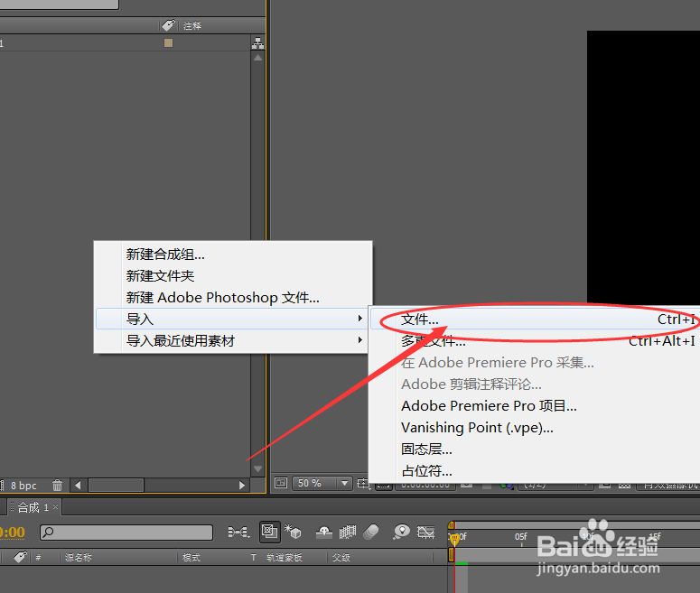Click the brainstorm lightbulb icon
The height and width of the screenshot is (593, 700).
pyautogui.click(x=401, y=532)
